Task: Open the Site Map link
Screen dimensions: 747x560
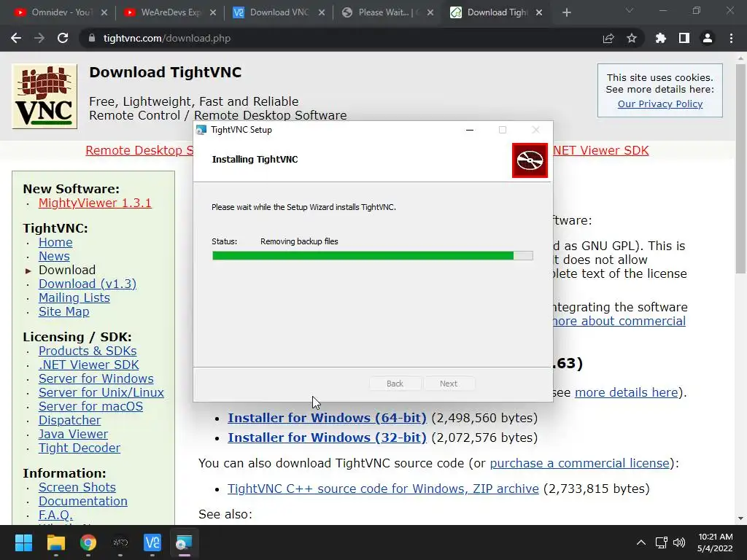Action: (64, 311)
